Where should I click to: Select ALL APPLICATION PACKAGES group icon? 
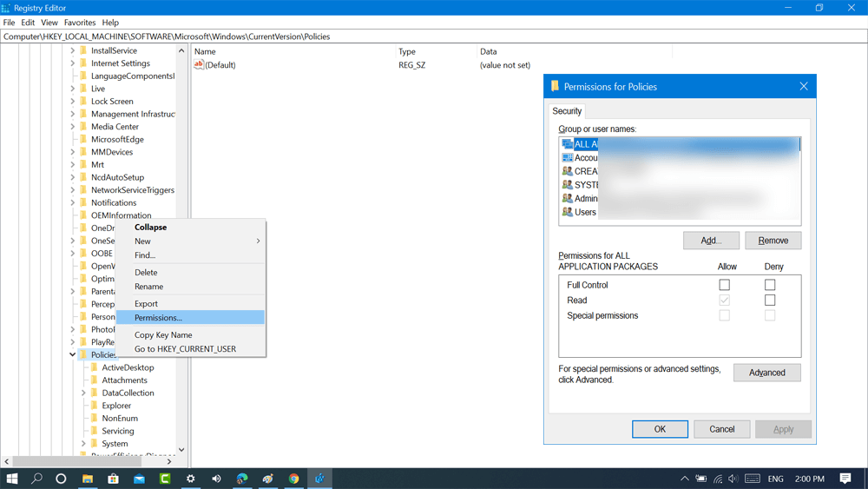pos(567,144)
